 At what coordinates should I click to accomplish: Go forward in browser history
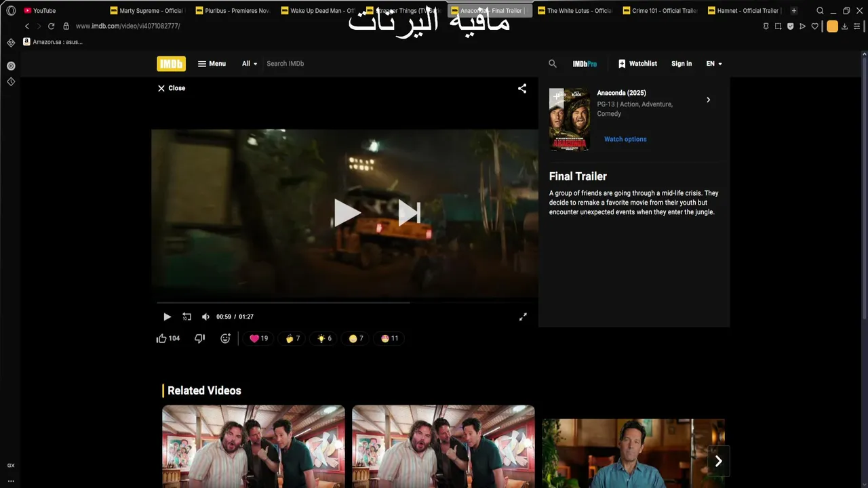tap(39, 26)
